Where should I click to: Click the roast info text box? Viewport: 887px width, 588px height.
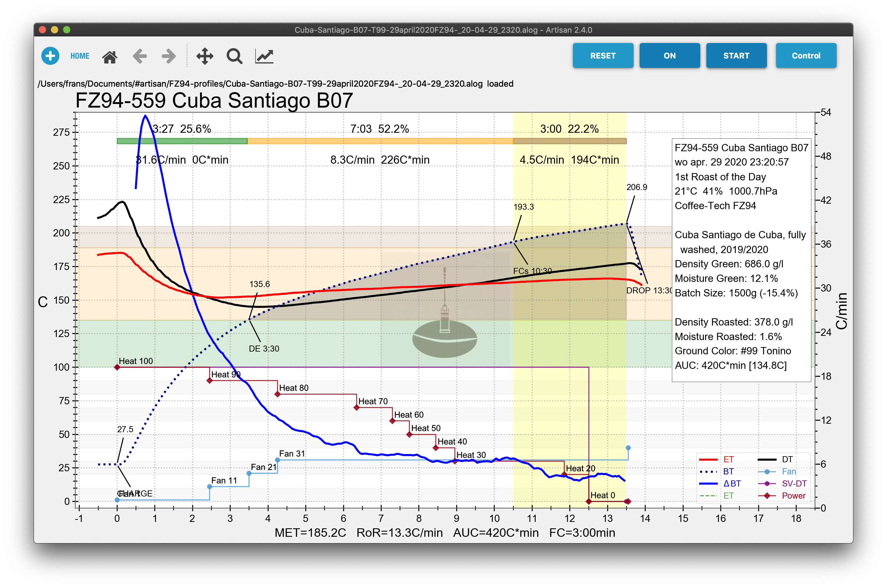pyautogui.click(x=741, y=260)
